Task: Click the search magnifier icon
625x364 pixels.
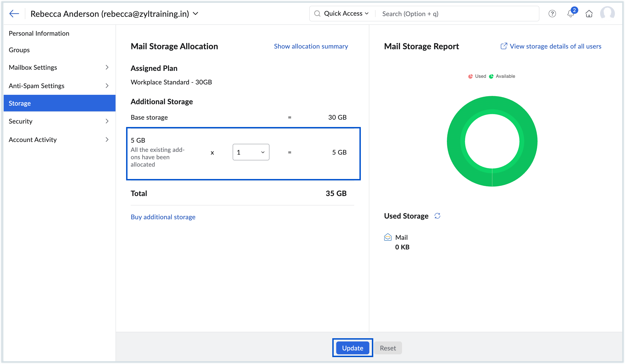Action: [x=317, y=14]
